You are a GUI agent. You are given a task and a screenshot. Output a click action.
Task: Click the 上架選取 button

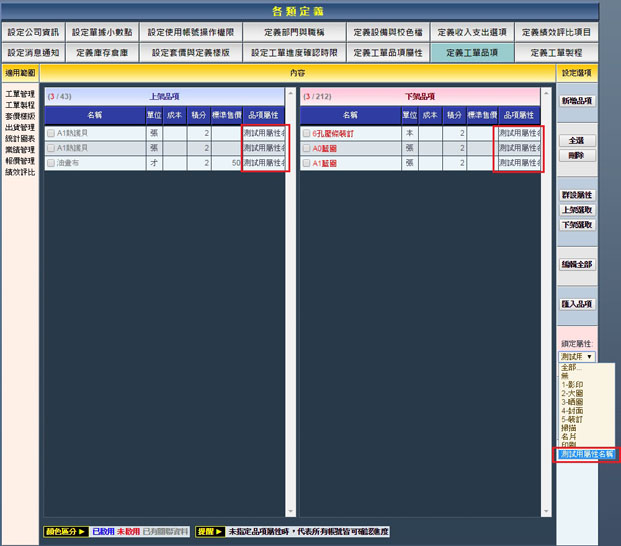coord(576,210)
